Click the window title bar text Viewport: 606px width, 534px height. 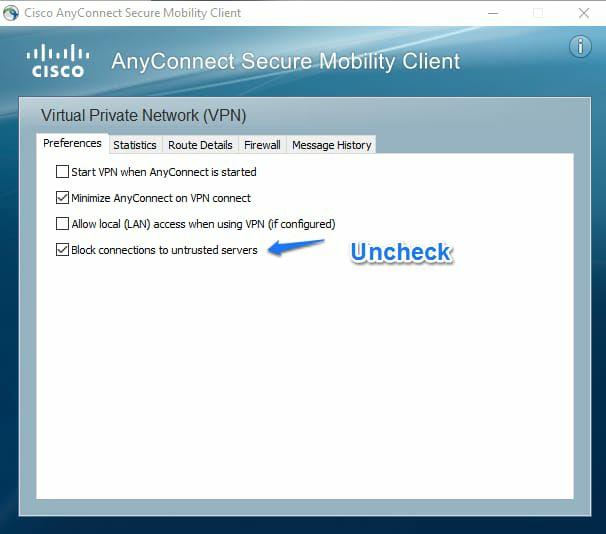(132, 13)
